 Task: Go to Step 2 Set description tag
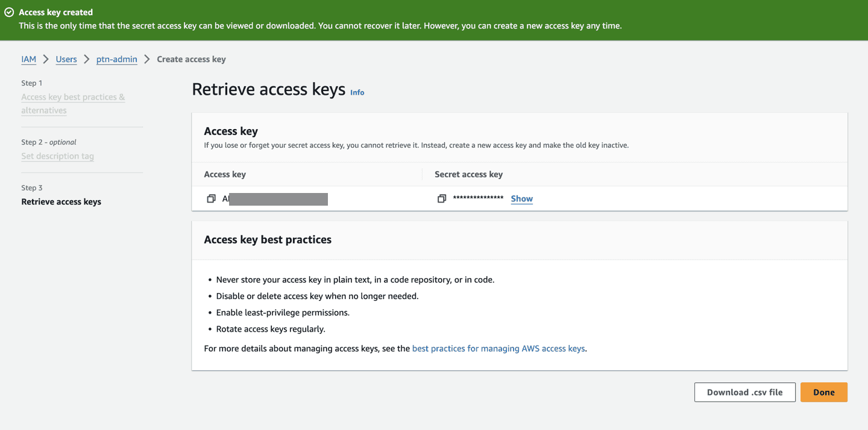[x=57, y=156]
